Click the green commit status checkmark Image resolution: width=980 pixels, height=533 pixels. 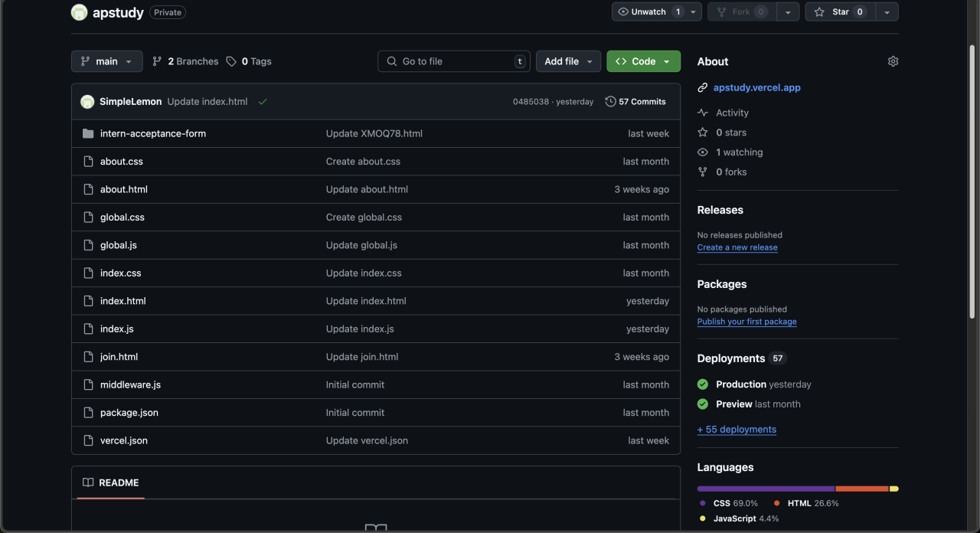(x=263, y=102)
